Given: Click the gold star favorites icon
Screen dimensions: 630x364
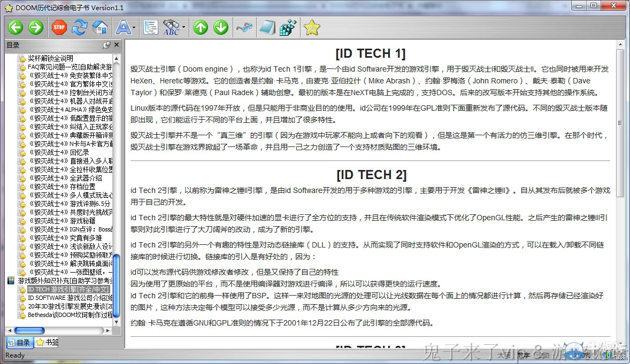Looking at the screenshot, I should (312, 27).
